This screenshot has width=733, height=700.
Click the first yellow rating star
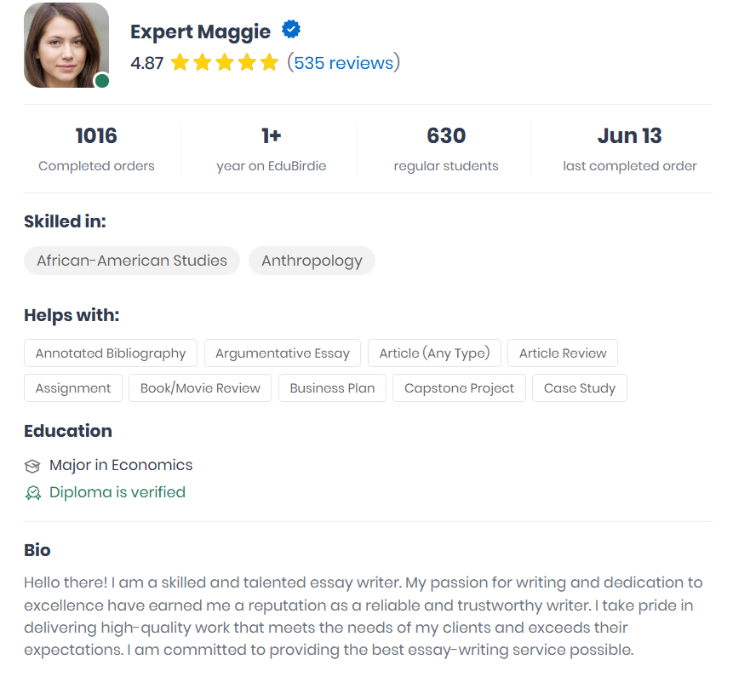(180, 63)
